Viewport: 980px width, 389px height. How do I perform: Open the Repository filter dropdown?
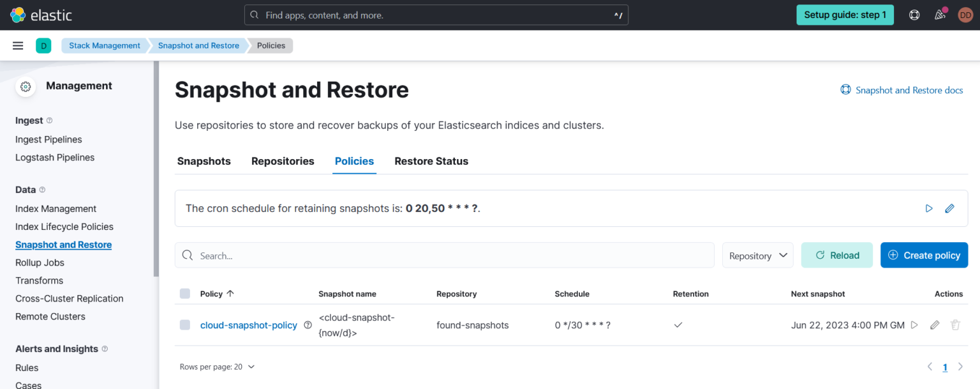click(x=757, y=256)
